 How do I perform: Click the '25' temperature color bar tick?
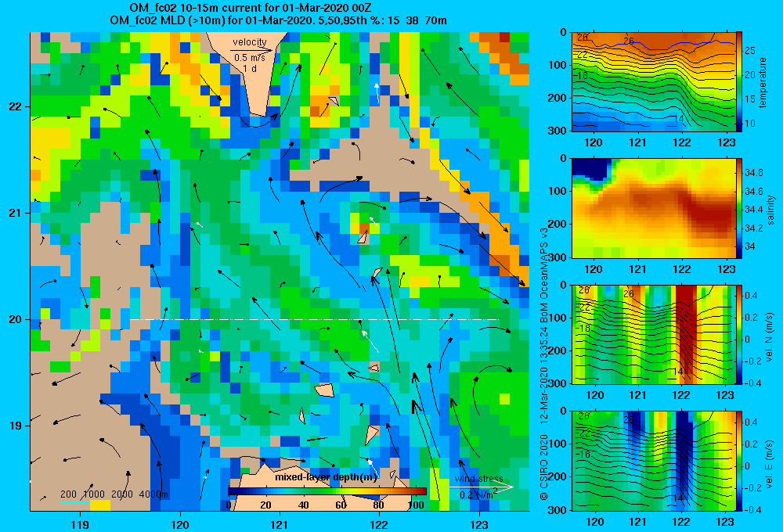750,50
